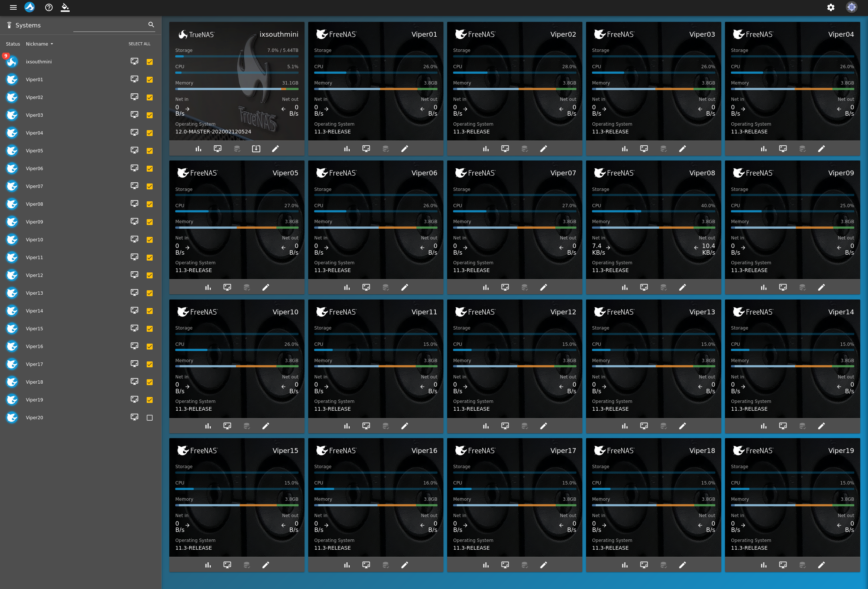Open reports chart icon on Viper01 card

point(347,149)
